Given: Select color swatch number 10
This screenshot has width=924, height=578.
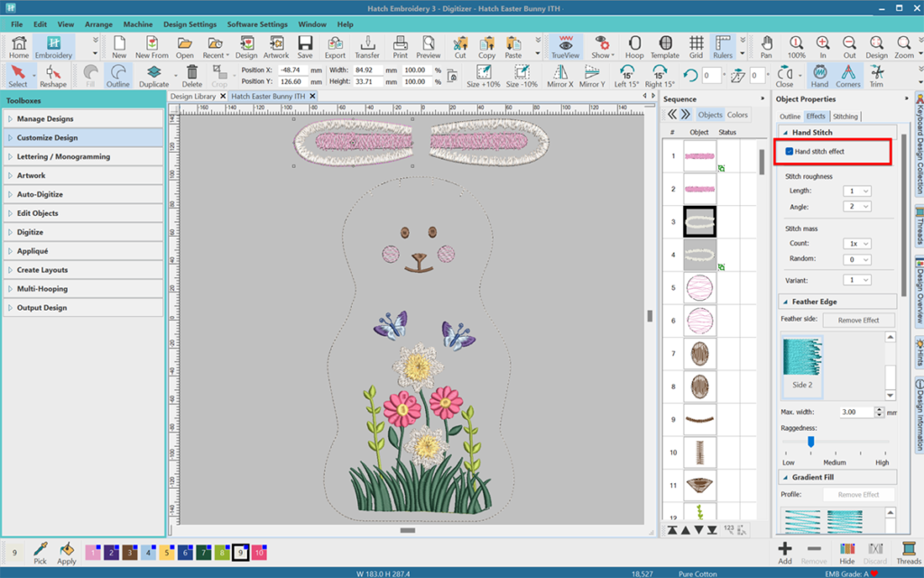Looking at the screenshot, I should [260, 552].
